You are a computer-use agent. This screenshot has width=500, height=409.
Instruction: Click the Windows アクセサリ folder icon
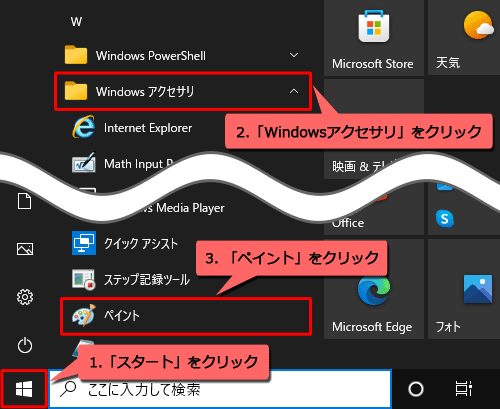pyautogui.click(x=76, y=91)
